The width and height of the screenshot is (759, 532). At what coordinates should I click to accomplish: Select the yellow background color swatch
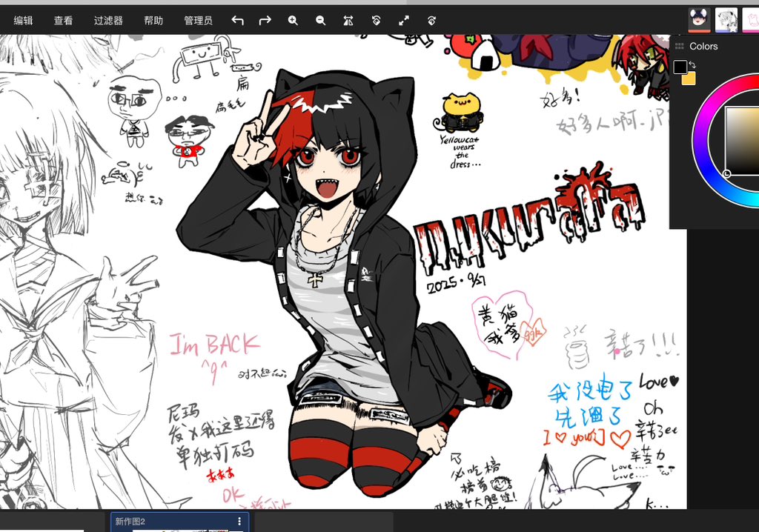click(x=689, y=79)
